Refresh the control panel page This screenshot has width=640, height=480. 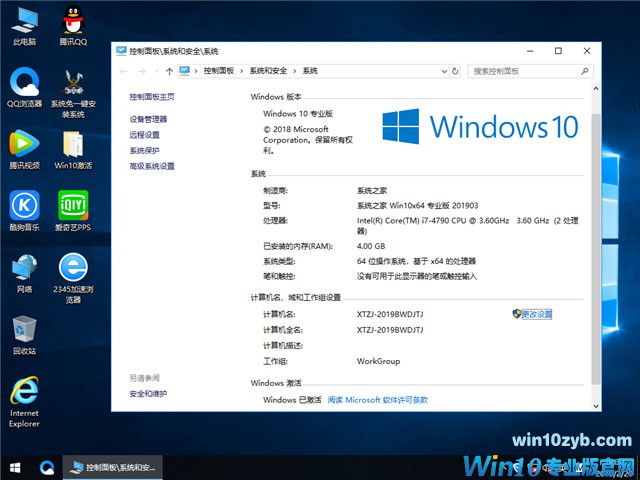[455, 71]
